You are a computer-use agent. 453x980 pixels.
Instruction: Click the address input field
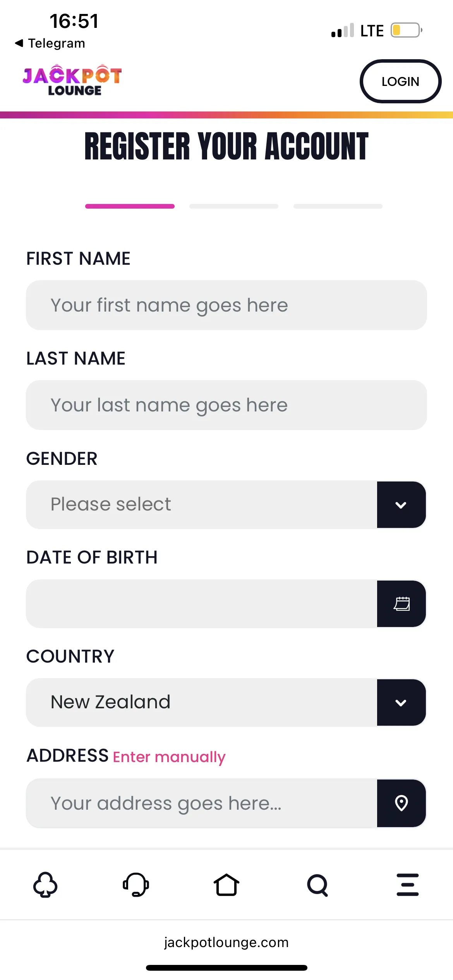[x=201, y=803]
